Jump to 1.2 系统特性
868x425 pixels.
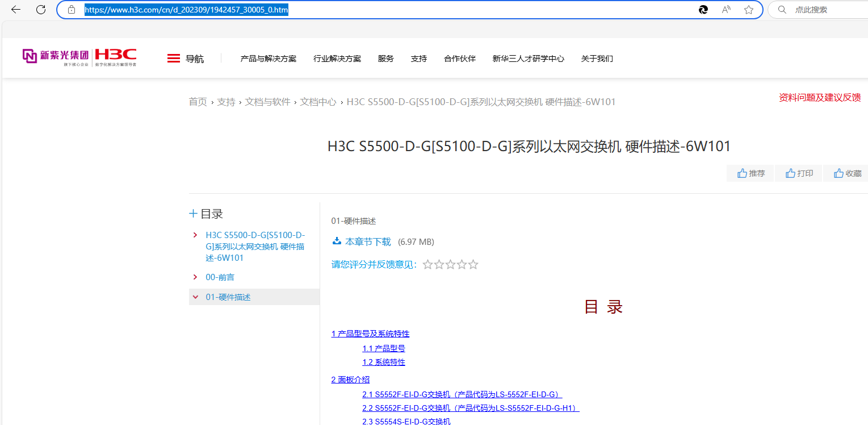[x=384, y=362]
